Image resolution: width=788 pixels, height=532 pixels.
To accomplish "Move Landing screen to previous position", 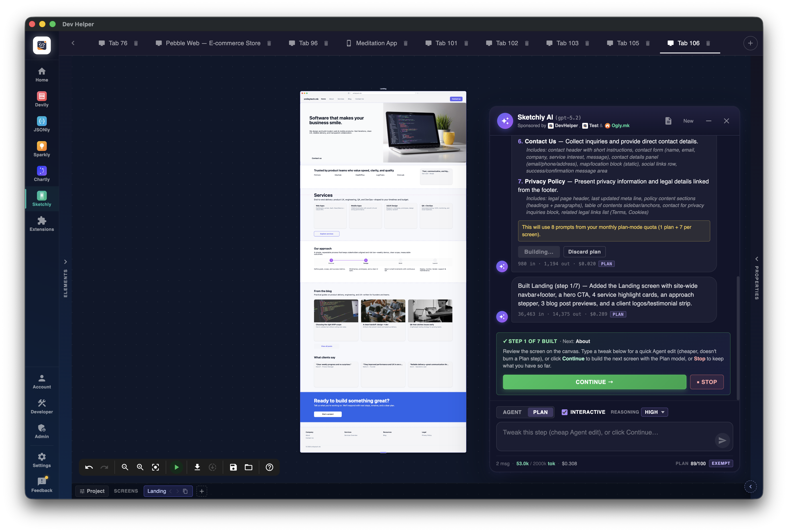I will (x=171, y=491).
